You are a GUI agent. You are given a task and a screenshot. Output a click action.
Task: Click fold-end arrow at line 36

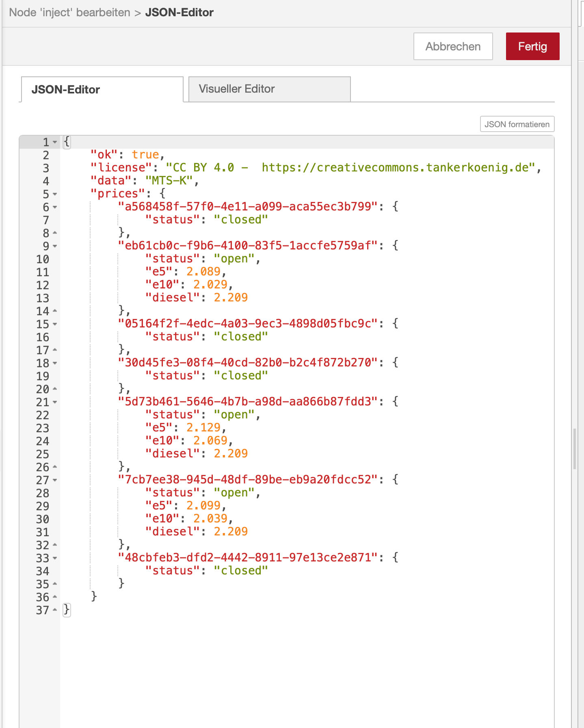[55, 597]
